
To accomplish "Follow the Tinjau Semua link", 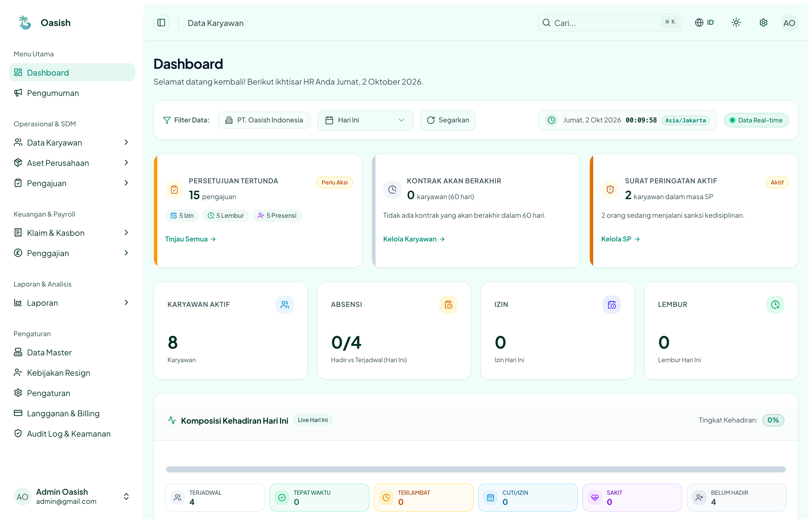I will click(190, 239).
